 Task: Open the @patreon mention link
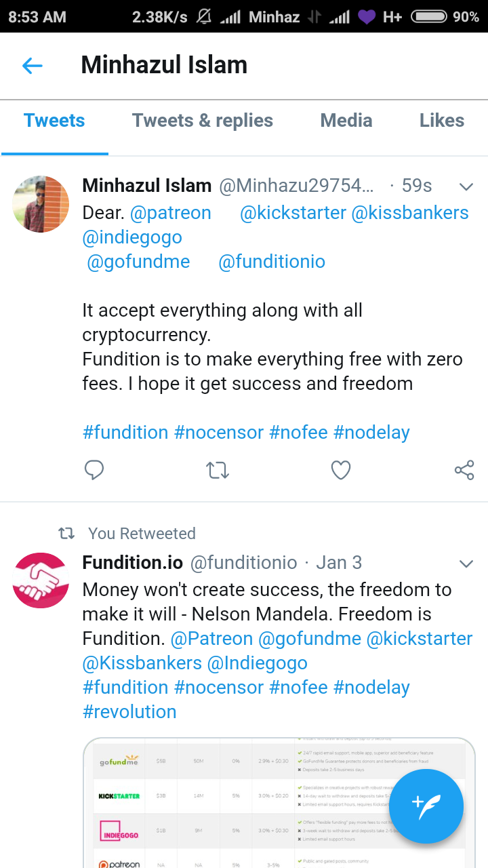(x=170, y=213)
